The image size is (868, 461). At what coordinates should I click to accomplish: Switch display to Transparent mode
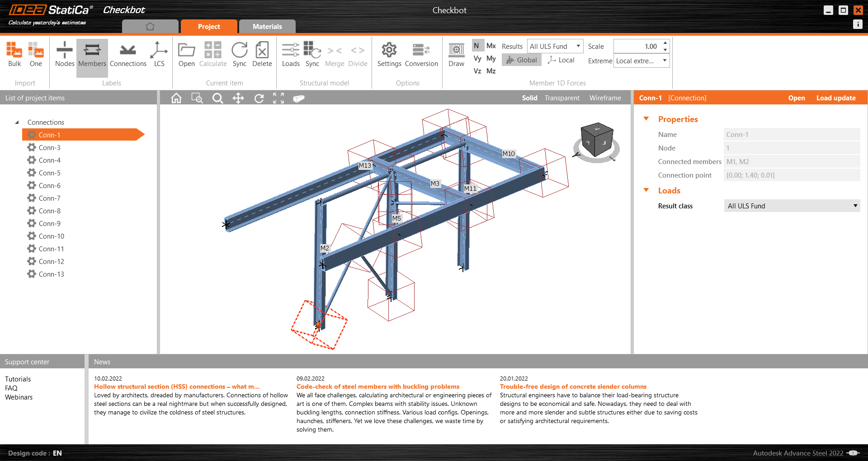[561, 98]
